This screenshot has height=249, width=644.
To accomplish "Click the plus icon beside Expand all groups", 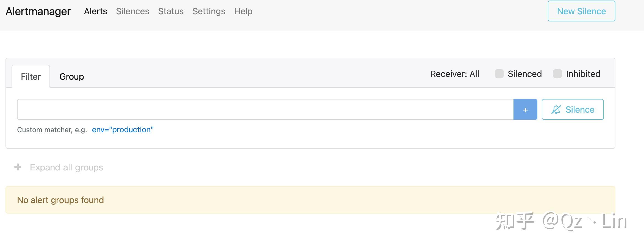I will 18,167.
